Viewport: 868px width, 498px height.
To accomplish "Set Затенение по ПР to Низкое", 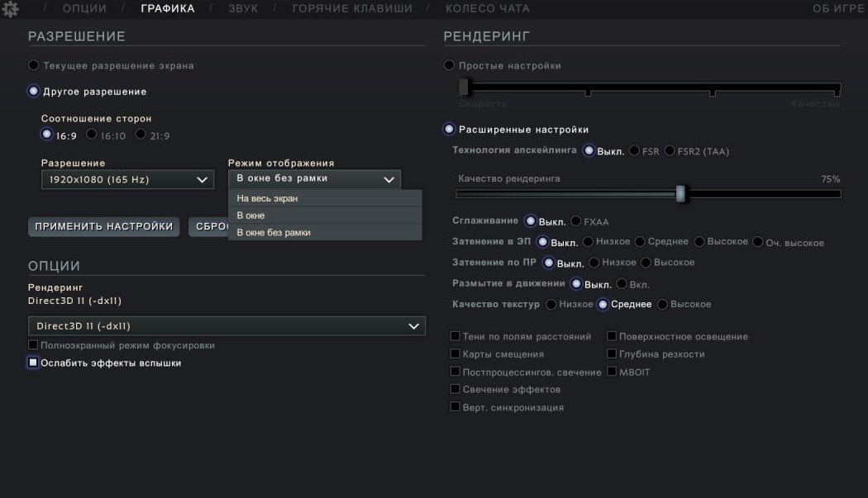I will tap(594, 263).
